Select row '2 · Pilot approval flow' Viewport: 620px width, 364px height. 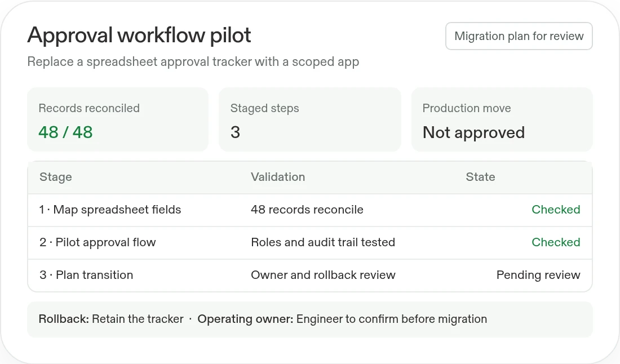point(310,243)
